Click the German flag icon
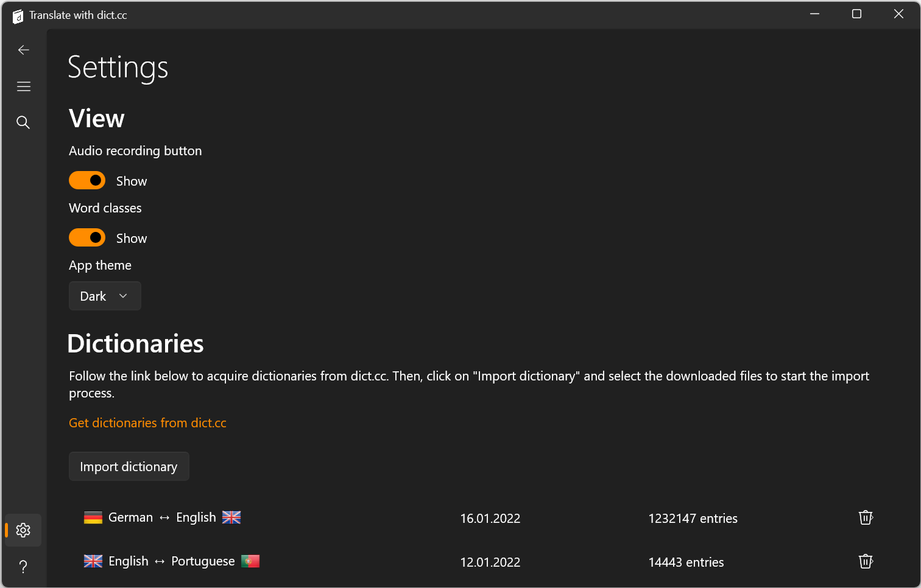 93,518
